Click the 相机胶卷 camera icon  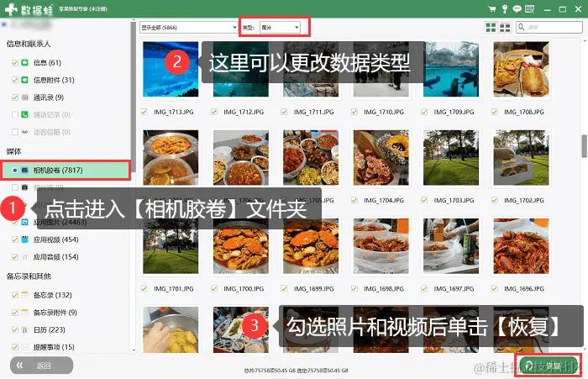[x=24, y=170]
